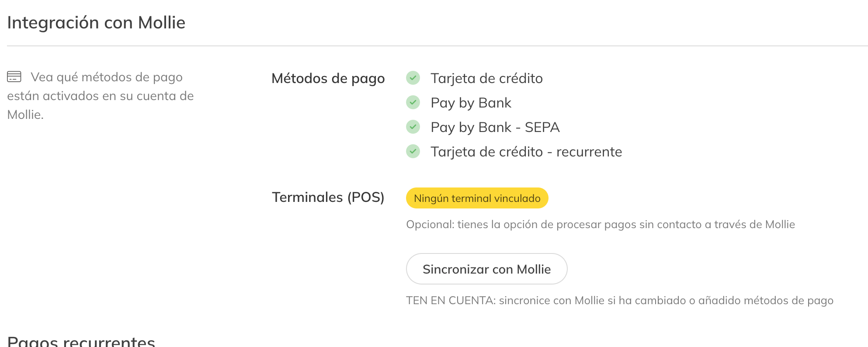Click the TEN EN CUENTA sync note
Screen dimensions: 868x347
pos(619,301)
